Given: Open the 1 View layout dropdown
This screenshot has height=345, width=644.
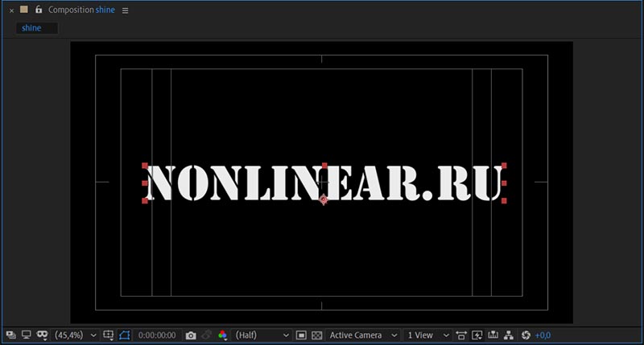Looking at the screenshot, I should tap(427, 335).
